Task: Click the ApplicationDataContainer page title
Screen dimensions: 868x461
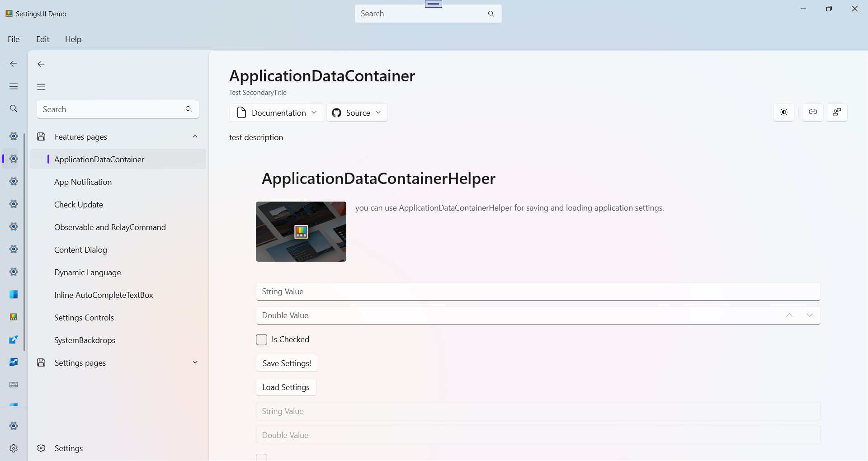Action: pyautogui.click(x=322, y=76)
